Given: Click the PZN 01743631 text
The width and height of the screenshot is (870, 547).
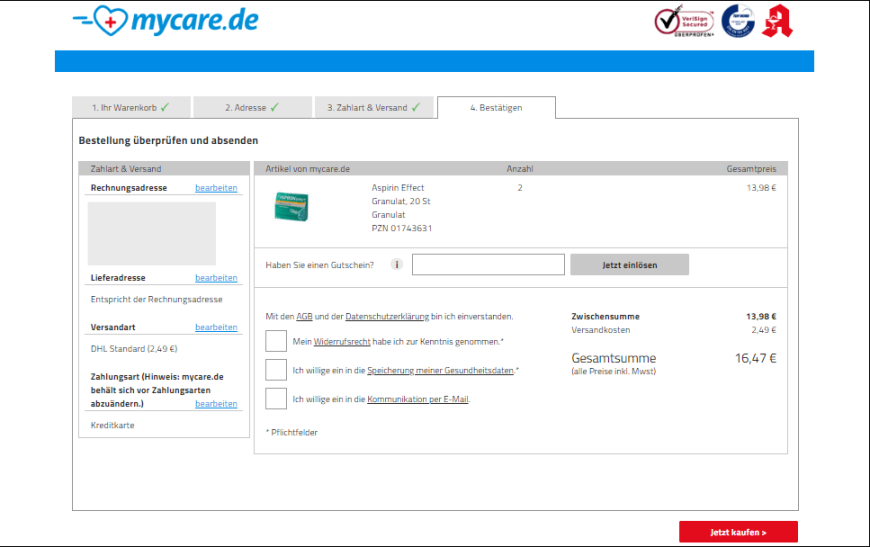Looking at the screenshot, I should point(402,228).
